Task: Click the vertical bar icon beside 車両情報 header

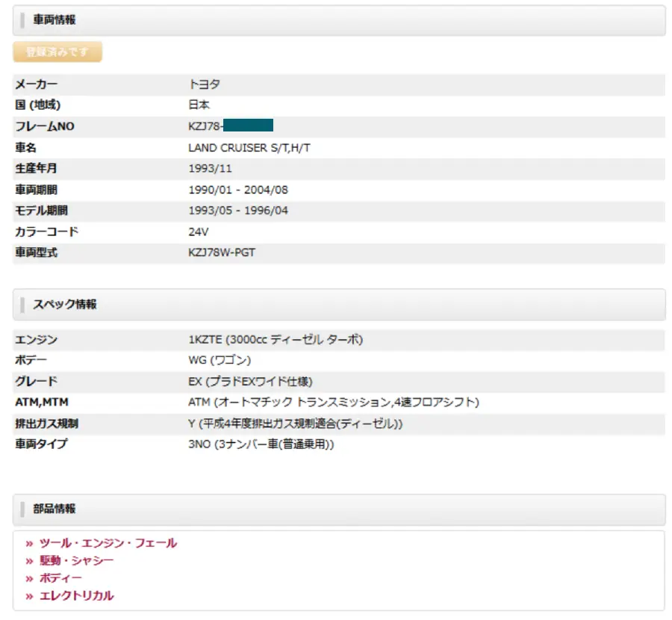Action: pyautogui.click(x=22, y=20)
